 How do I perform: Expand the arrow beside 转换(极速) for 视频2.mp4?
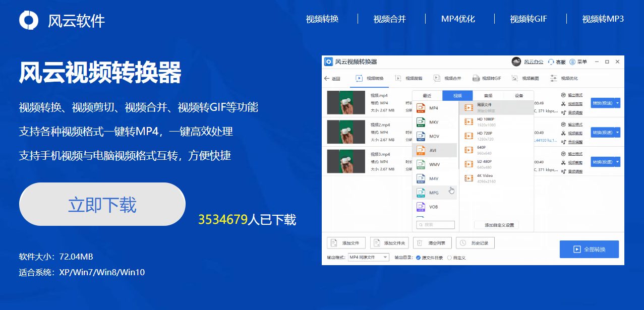click(x=618, y=132)
